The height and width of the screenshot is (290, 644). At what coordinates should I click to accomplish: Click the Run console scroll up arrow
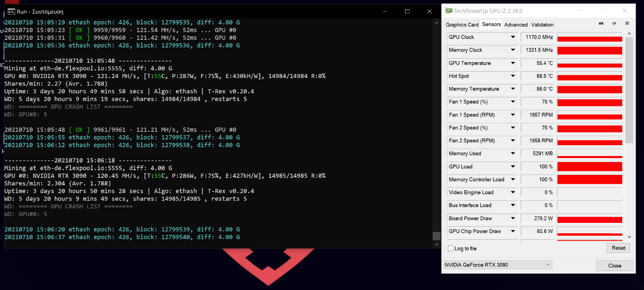pos(436,23)
